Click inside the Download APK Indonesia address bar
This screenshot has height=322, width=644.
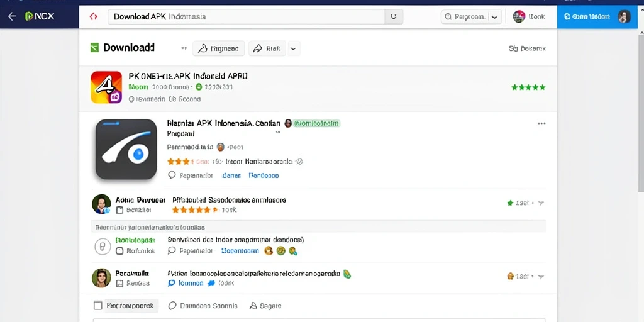tap(247, 17)
